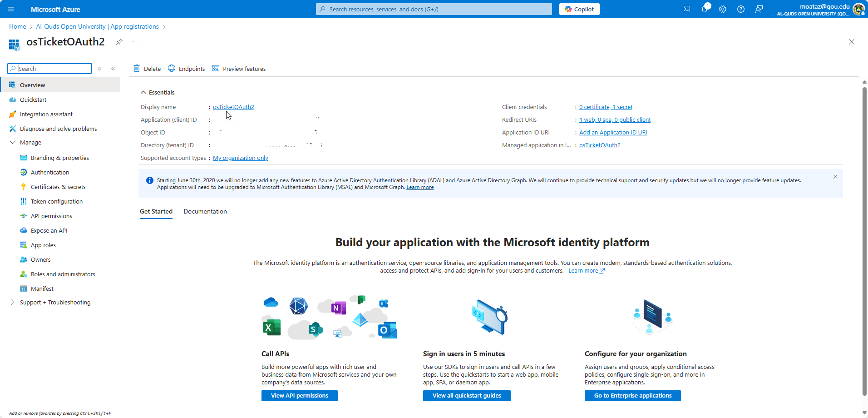Open the hamburger portal menu
Viewport: 868px width, 418px height.
tap(11, 9)
